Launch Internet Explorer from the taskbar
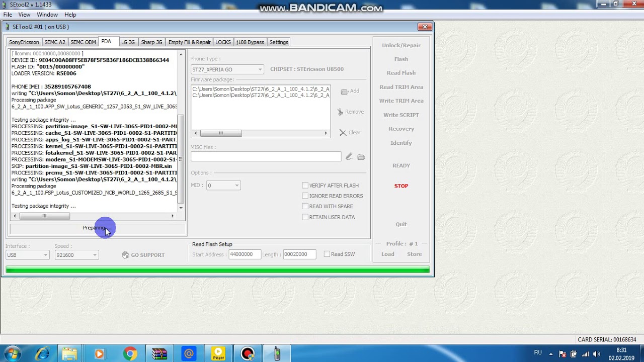Image resolution: width=644 pixels, height=362 pixels. (42, 354)
